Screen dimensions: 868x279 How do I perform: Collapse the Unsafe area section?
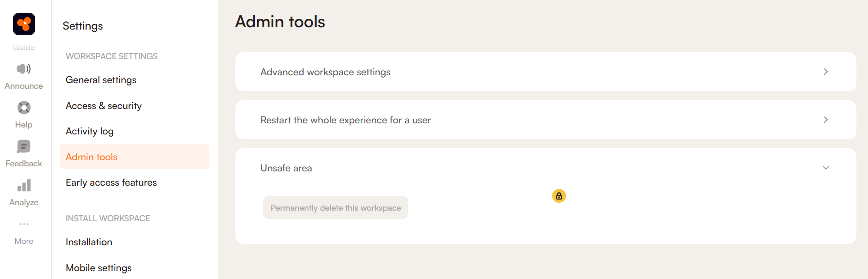825,168
